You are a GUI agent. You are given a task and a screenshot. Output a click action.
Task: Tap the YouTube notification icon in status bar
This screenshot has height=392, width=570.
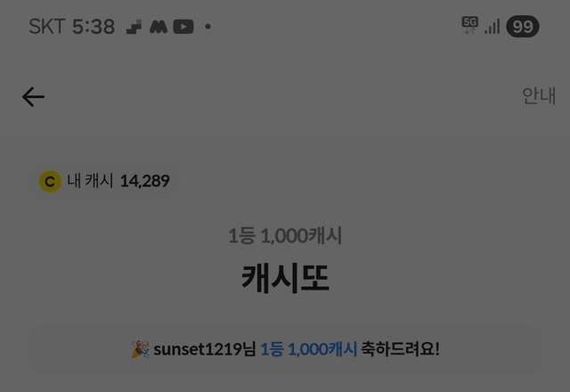(x=183, y=27)
